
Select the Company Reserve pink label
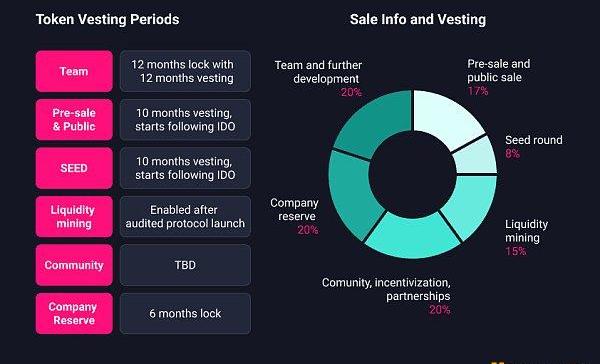(74, 313)
